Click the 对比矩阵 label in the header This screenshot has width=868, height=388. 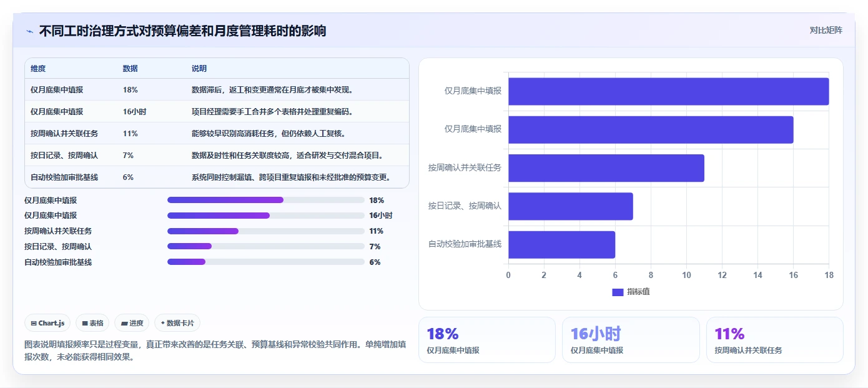[826, 30]
